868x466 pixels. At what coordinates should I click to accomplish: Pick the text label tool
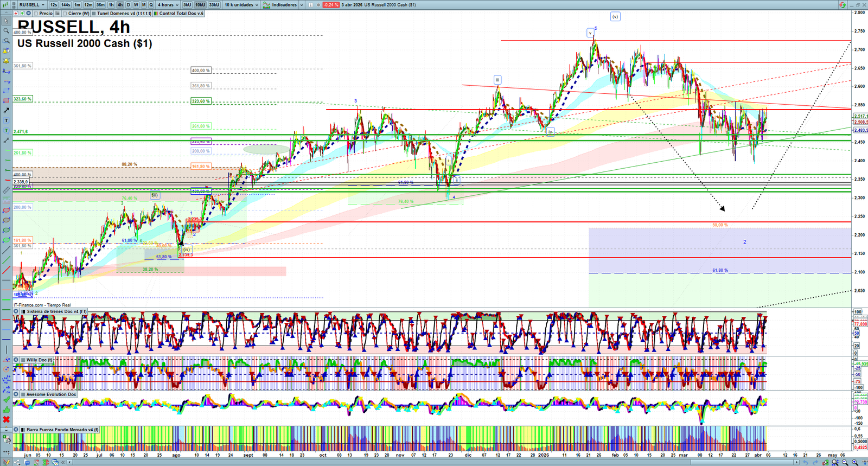click(x=6, y=120)
